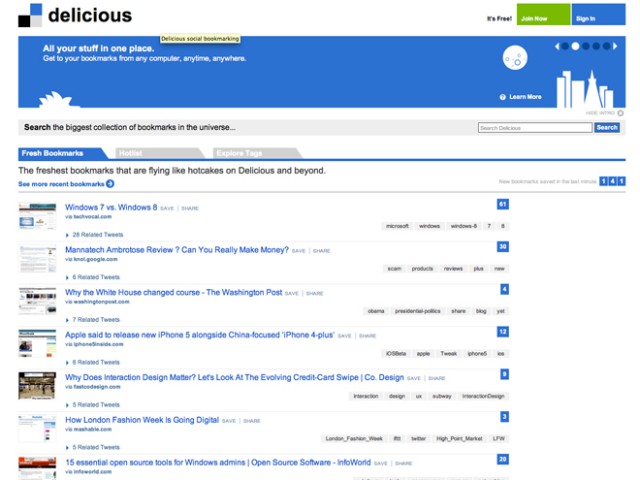This screenshot has height=480, width=640.
Task: Click the iphone5 tag
Action: click(x=477, y=353)
